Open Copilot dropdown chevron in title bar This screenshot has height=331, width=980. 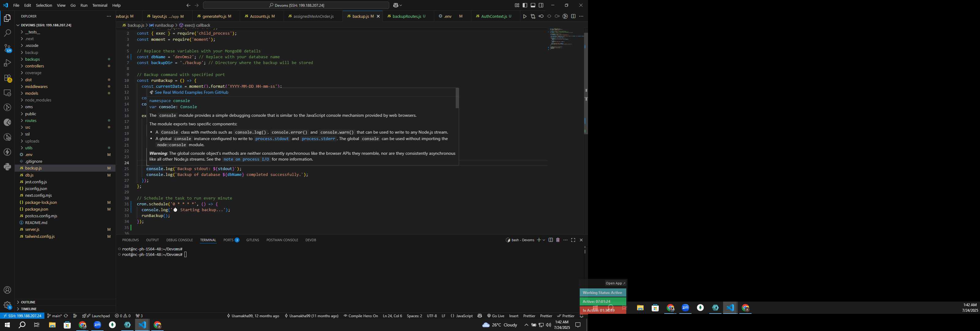click(401, 5)
